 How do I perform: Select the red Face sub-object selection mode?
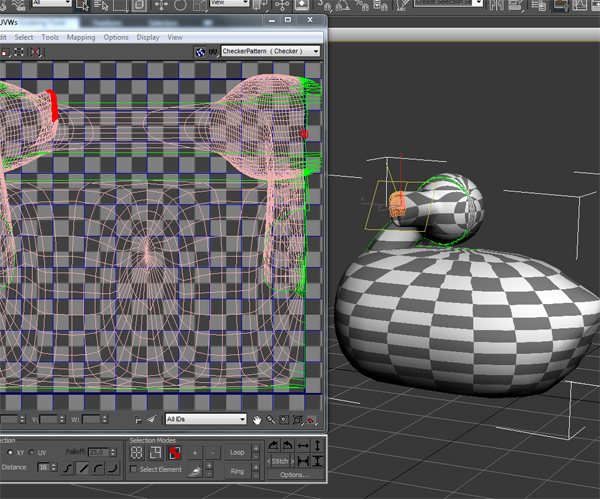click(x=174, y=453)
